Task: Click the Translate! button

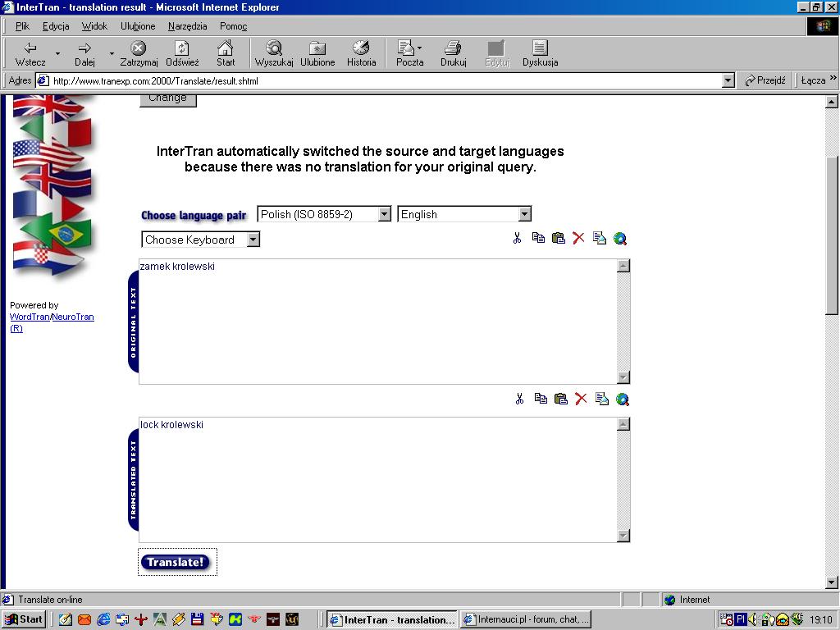Action: [x=176, y=562]
